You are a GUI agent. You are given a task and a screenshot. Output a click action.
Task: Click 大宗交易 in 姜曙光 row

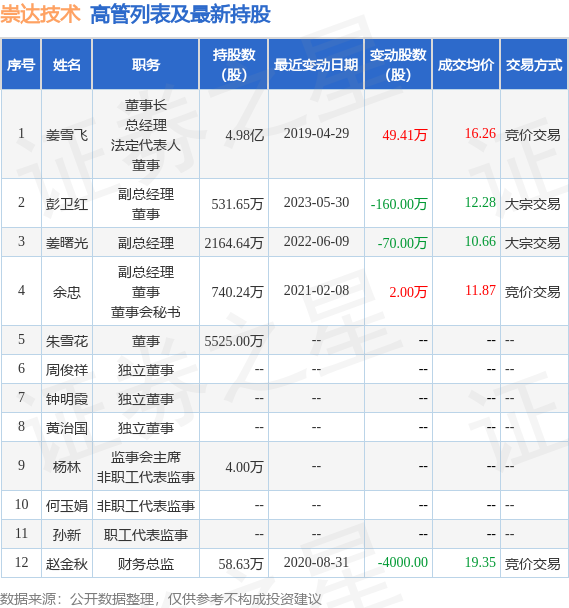(x=532, y=243)
